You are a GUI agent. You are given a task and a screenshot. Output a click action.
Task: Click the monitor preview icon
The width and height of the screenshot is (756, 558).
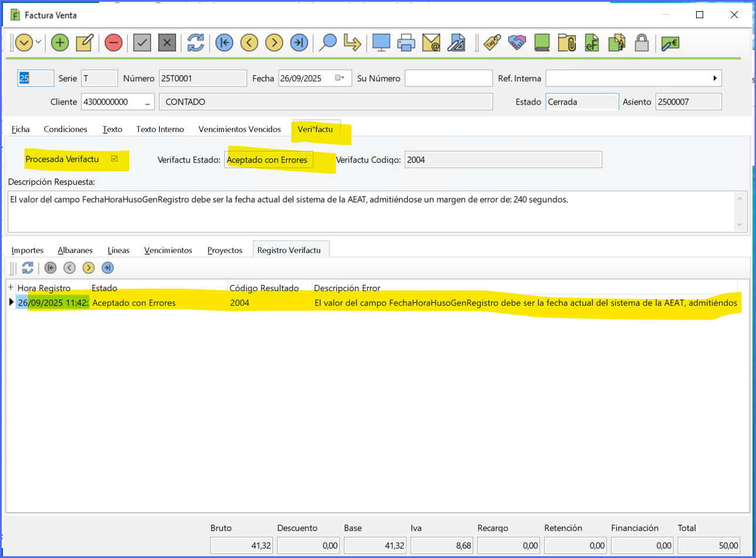(x=382, y=42)
